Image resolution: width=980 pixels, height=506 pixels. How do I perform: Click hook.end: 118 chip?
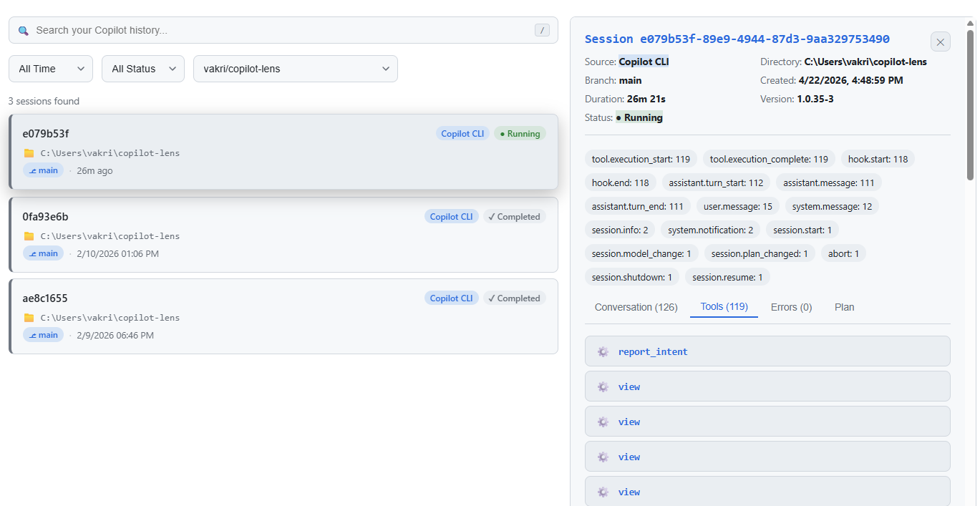[x=621, y=183]
